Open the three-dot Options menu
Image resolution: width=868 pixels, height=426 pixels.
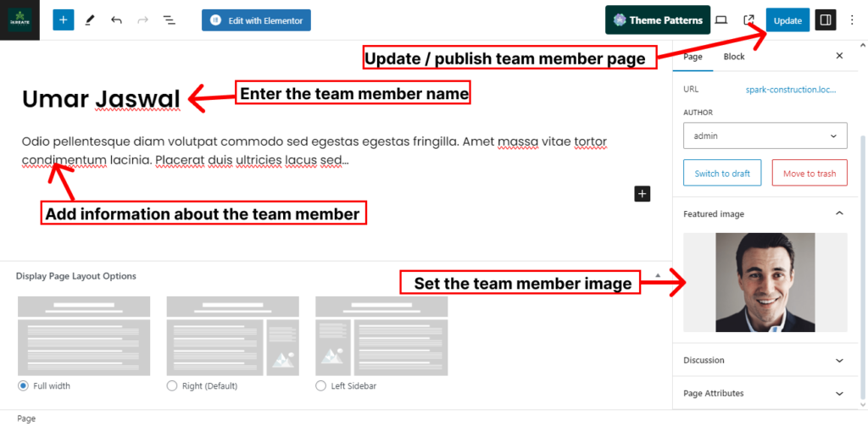(852, 20)
